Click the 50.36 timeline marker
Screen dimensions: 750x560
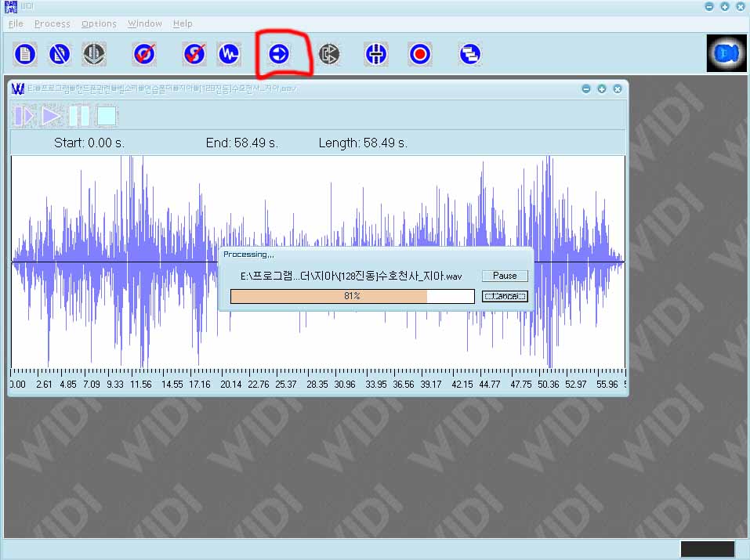coord(548,384)
